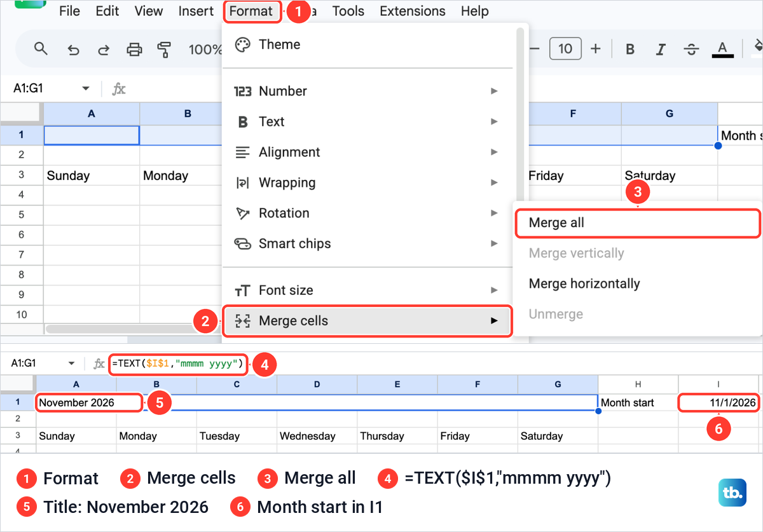
Task: Click the Number submenu arrow
Action: tap(494, 91)
